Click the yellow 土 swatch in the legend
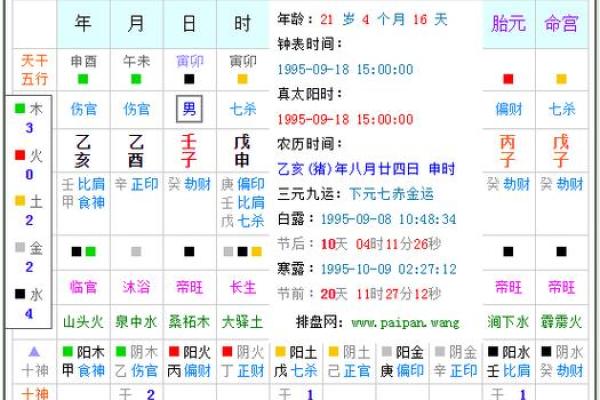Screen dimensions: 600x400 20,201
